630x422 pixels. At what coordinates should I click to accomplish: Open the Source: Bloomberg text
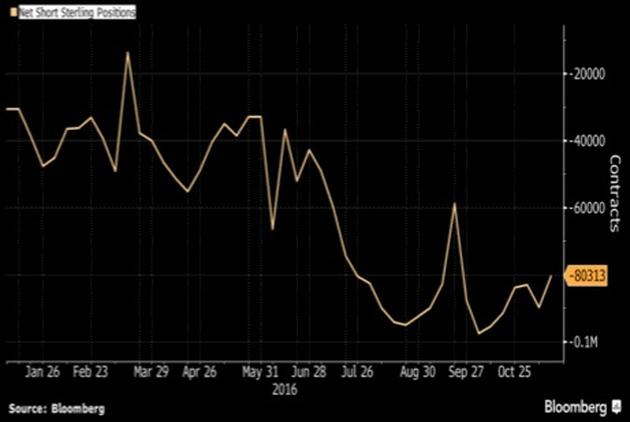point(57,408)
